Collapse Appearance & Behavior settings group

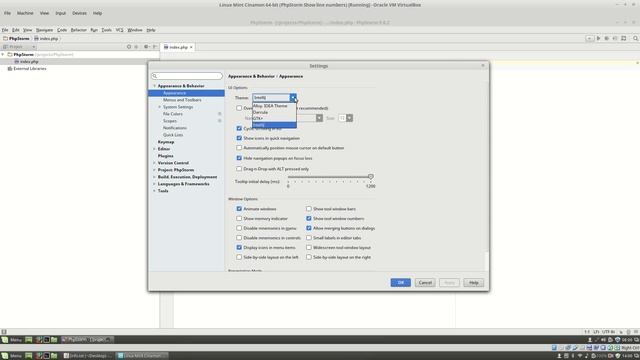pos(155,86)
